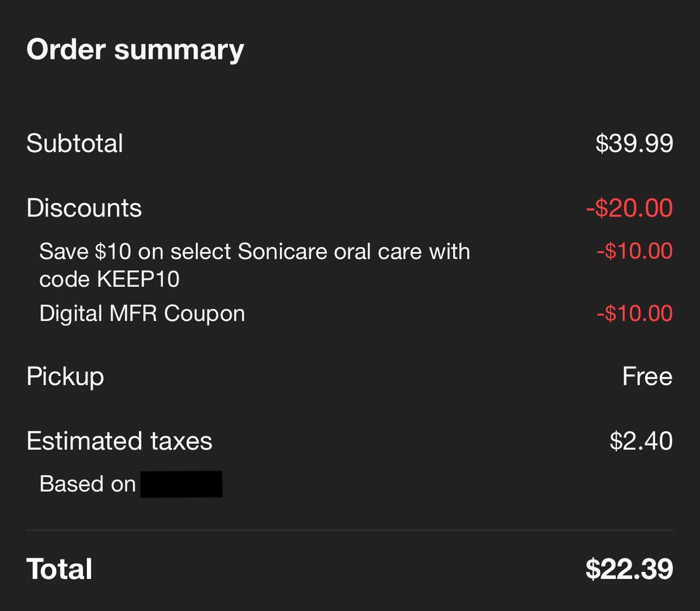The width and height of the screenshot is (700, 611).
Task: Select the Subtotal label
Action: pyautogui.click(x=75, y=144)
